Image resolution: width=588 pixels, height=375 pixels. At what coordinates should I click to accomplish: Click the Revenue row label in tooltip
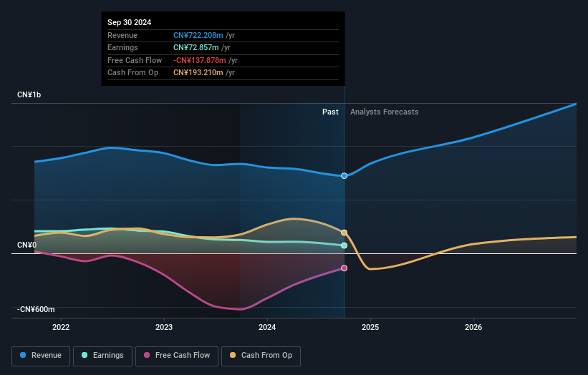point(122,35)
